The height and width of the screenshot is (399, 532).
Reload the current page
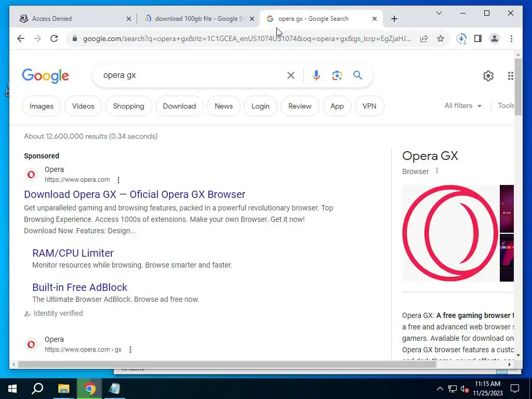click(54, 38)
